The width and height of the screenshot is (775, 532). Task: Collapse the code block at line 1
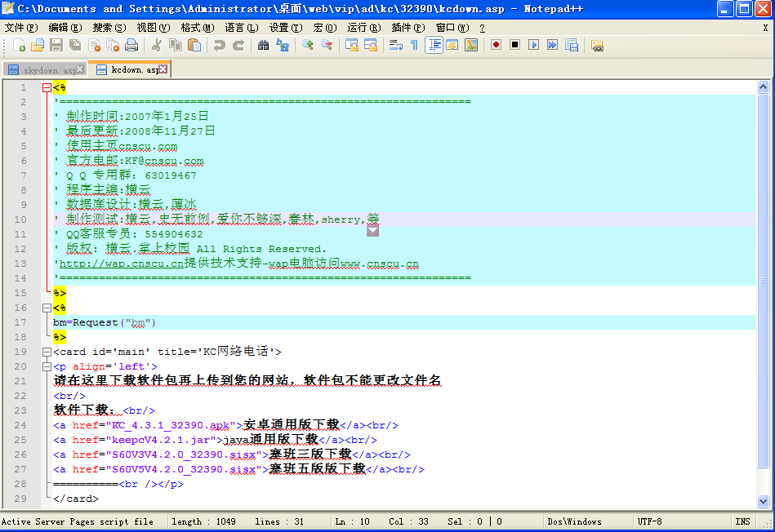[x=47, y=87]
